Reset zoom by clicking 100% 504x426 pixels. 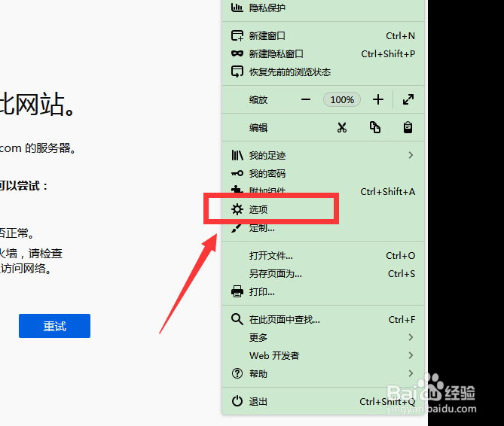click(x=342, y=99)
